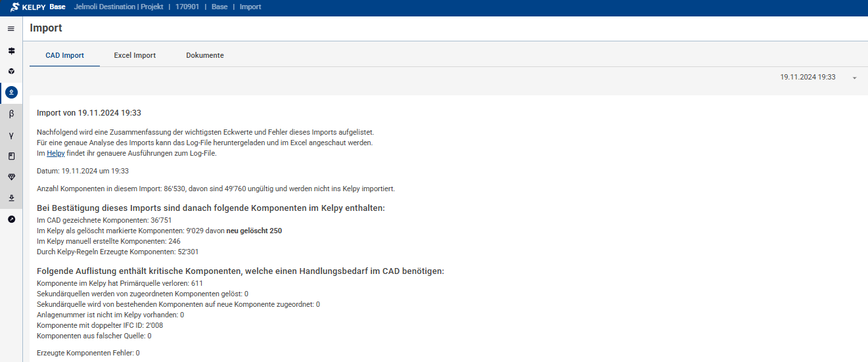This screenshot has height=362, width=868.
Task: Open the beta (β) sidebar section
Action: 11,114
